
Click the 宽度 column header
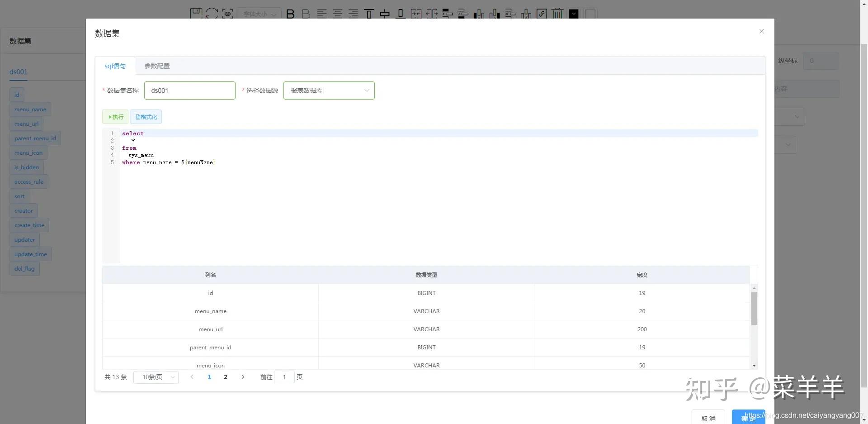pyautogui.click(x=642, y=275)
